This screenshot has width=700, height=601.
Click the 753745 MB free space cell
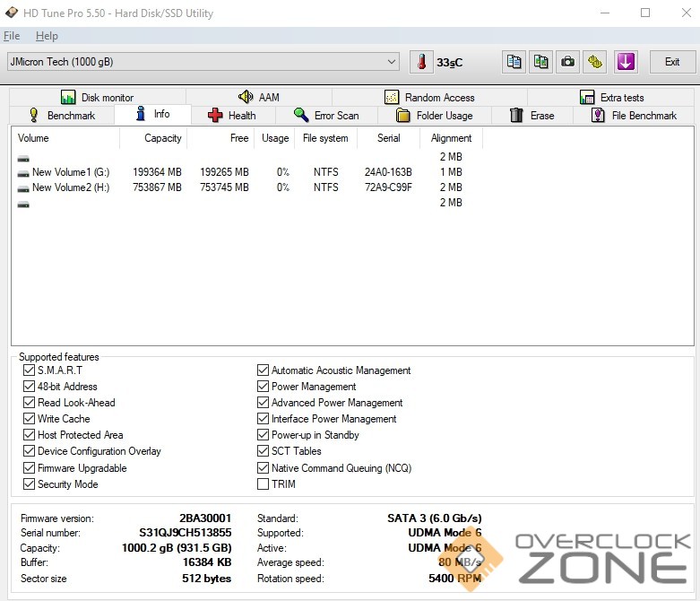pos(224,187)
